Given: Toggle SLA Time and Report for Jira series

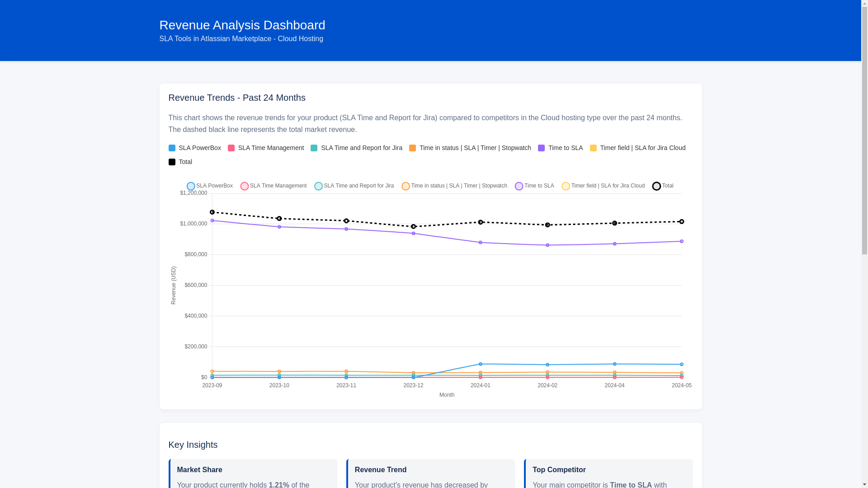Looking at the screenshot, I should click(x=354, y=186).
